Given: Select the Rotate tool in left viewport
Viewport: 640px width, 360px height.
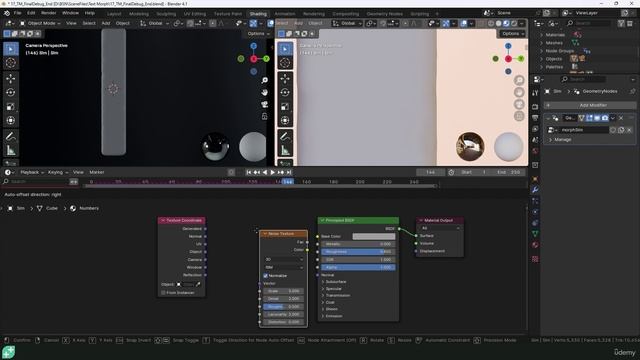Looking at the screenshot, I should (11, 93).
